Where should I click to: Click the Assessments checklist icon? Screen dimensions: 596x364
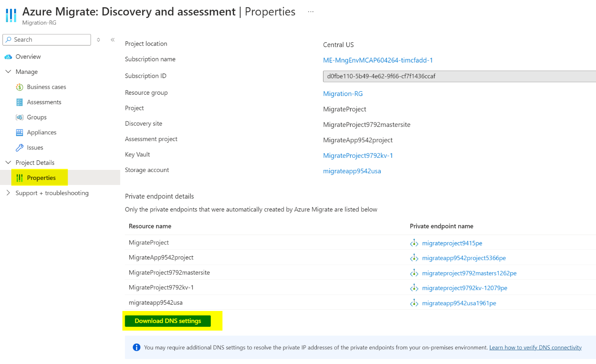(x=20, y=102)
